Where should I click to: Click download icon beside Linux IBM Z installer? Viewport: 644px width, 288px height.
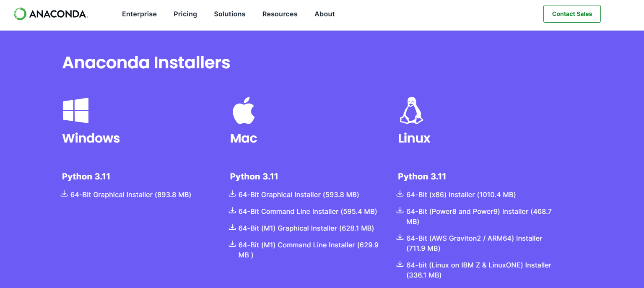coord(400,264)
